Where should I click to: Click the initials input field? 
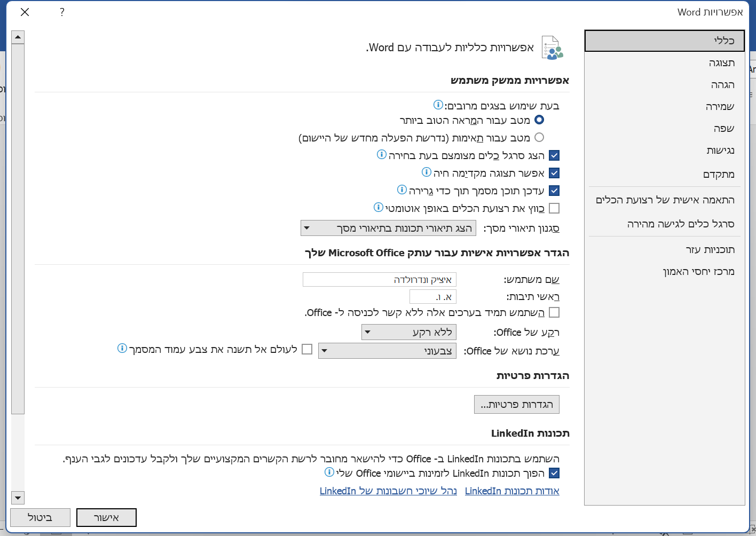click(433, 296)
